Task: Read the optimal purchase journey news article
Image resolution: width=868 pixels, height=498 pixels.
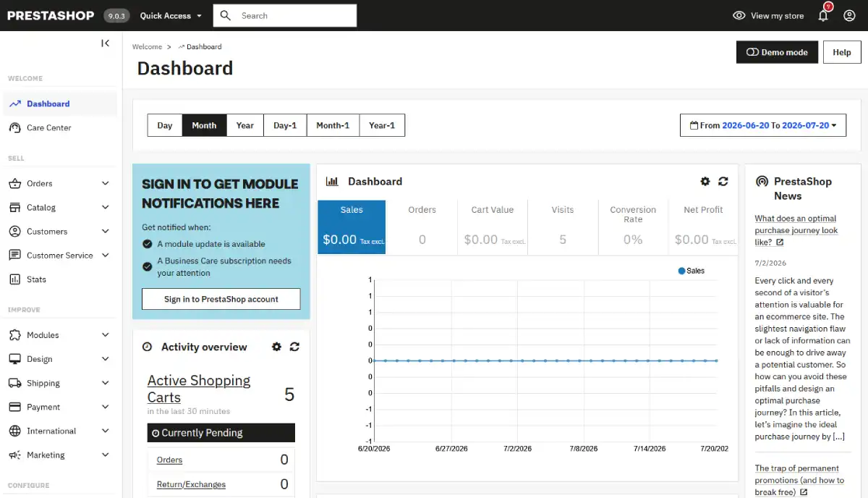Action: (796, 230)
